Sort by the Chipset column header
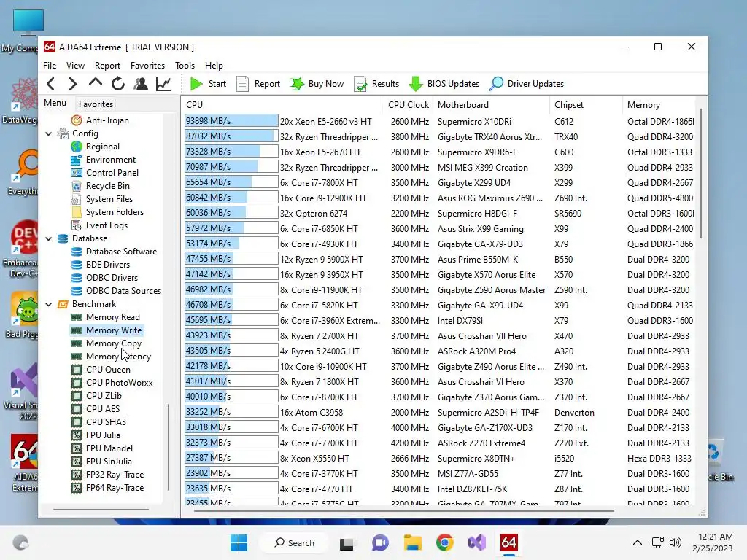Image resolution: width=747 pixels, height=560 pixels. point(586,105)
